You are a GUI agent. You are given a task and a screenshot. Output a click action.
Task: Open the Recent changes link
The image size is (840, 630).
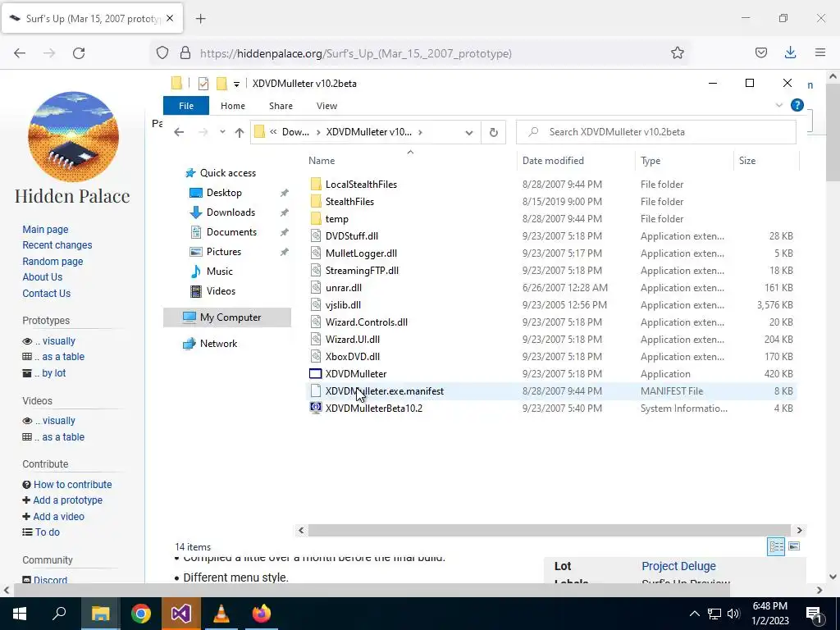[x=57, y=245]
